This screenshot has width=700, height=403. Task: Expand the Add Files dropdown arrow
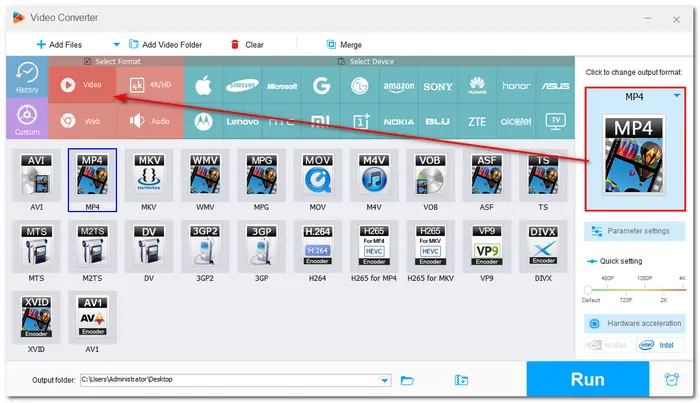coord(116,45)
